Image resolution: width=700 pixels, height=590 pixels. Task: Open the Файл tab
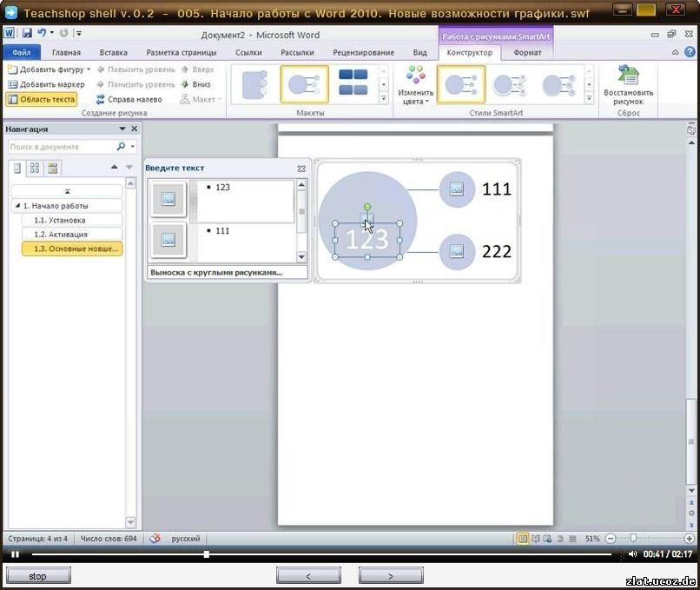21,52
